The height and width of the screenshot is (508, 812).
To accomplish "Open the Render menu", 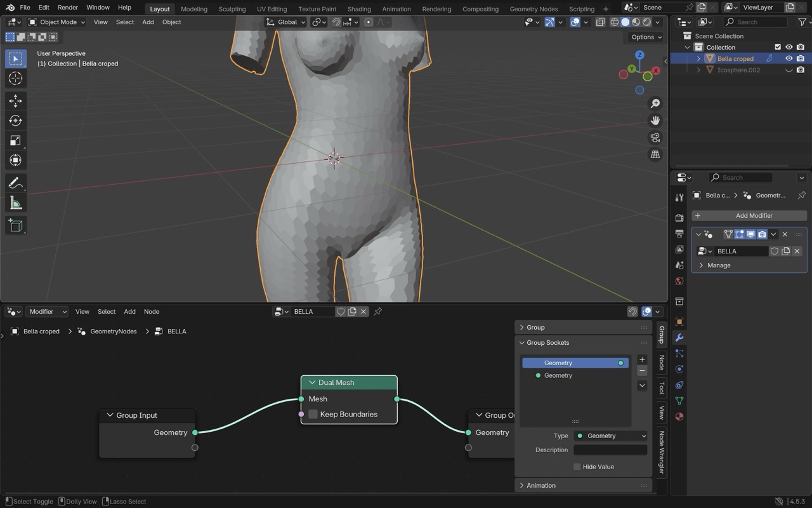I will pos(68,8).
